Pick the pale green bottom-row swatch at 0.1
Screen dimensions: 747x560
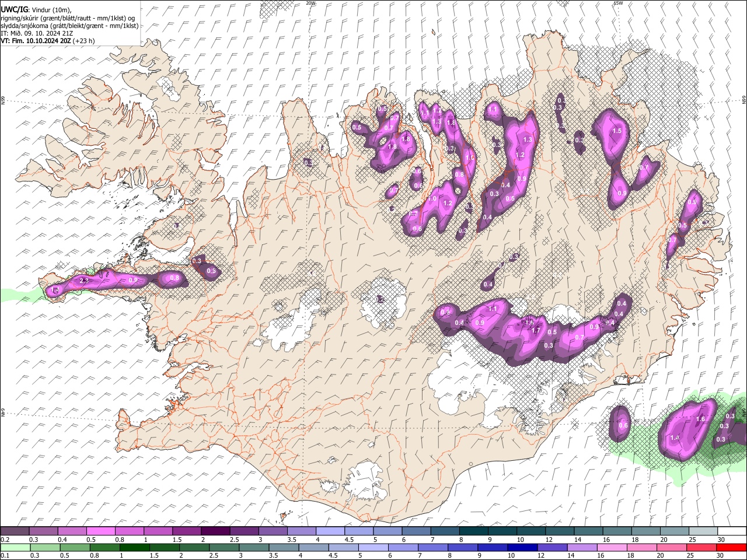(x=15, y=548)
